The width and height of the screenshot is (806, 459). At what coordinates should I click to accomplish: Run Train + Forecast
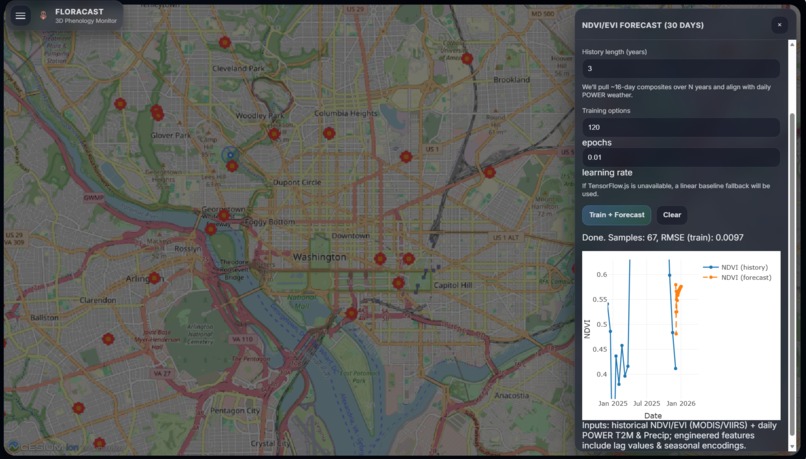tap(616, 215)
